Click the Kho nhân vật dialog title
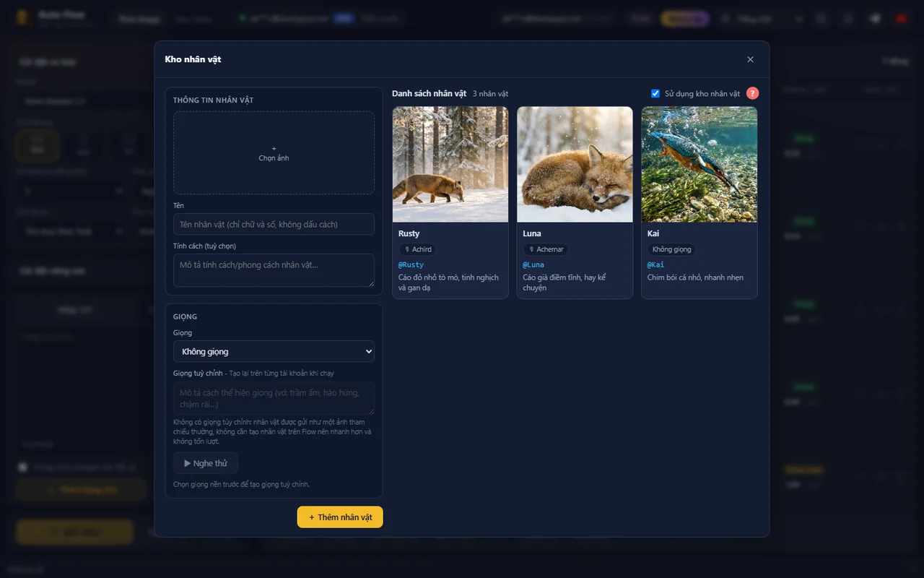The height and width of the screenshot is (578, 924). pyautogui.click(x=193, y=59)
